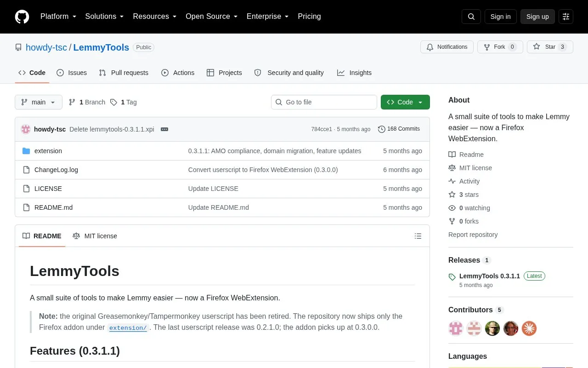This screenshot has width=588, height=368.
Task: Open the main branch selector dropdown
Action: (x=39, y=102)
